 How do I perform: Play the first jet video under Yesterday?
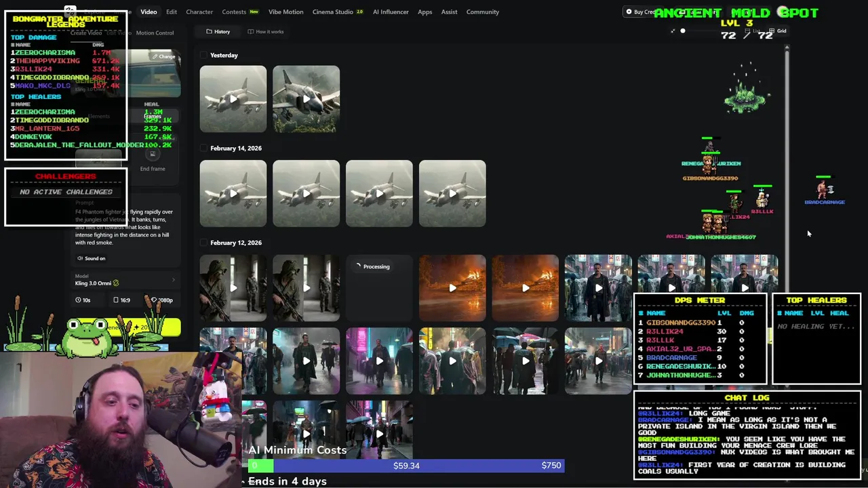tap(233, 99)
